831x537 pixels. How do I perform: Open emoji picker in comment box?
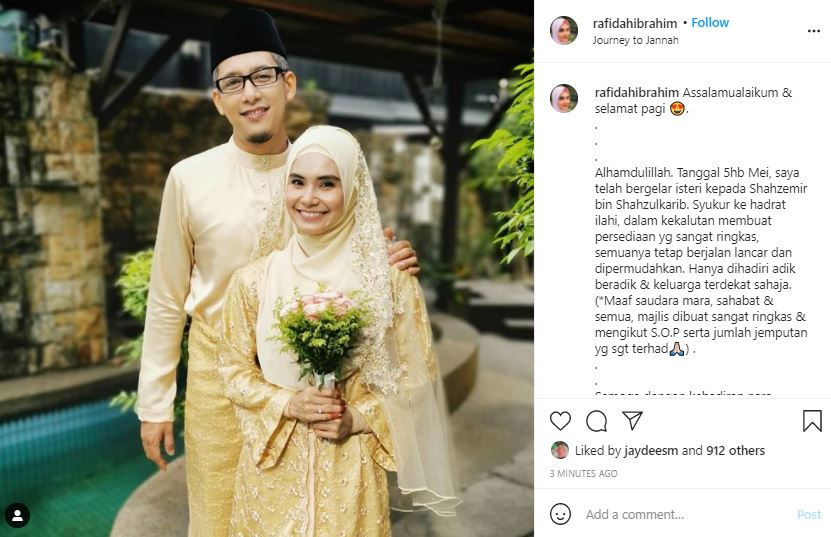(x=560, y=514)
